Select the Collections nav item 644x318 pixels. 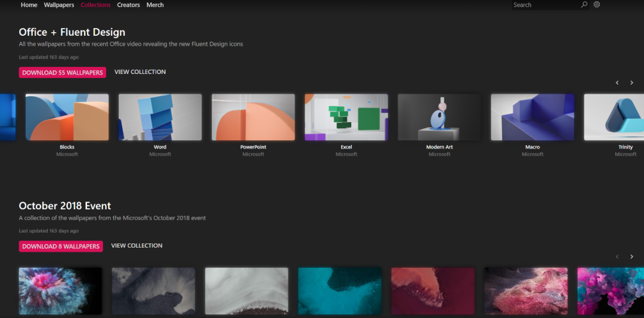click(x=95, y=5)
